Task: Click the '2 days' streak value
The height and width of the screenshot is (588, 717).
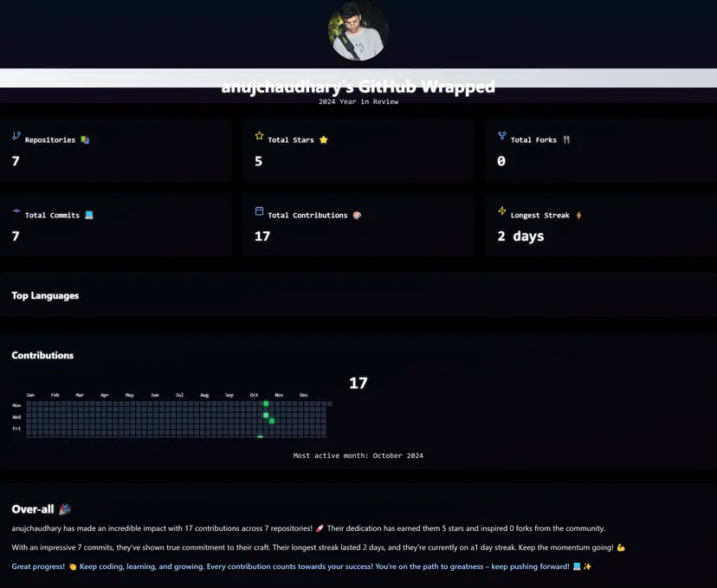Action: pyautogui.click(x=520, y=236)
